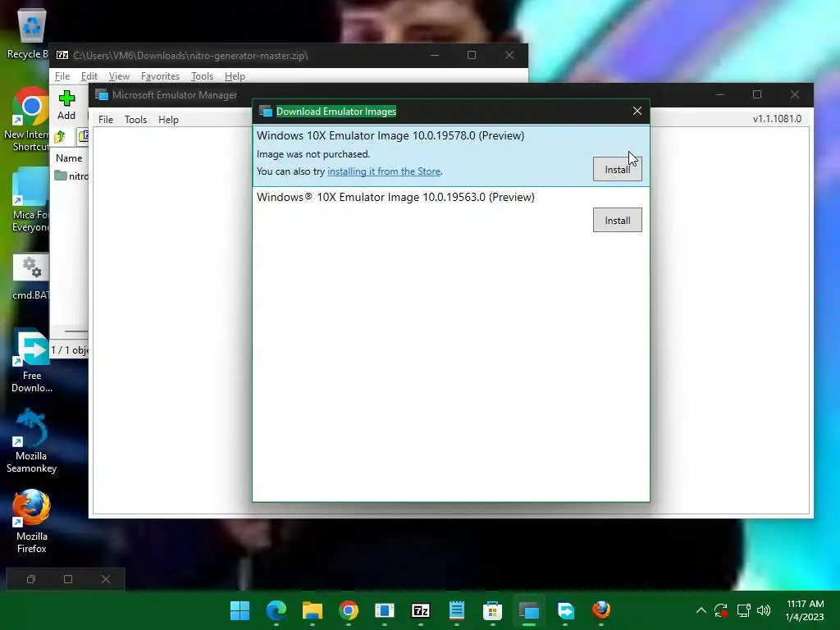The image size is (840, 630).
Task: Open Microsoft Store from taskbar
Action: pyautogui.click(x=492, y=610)
